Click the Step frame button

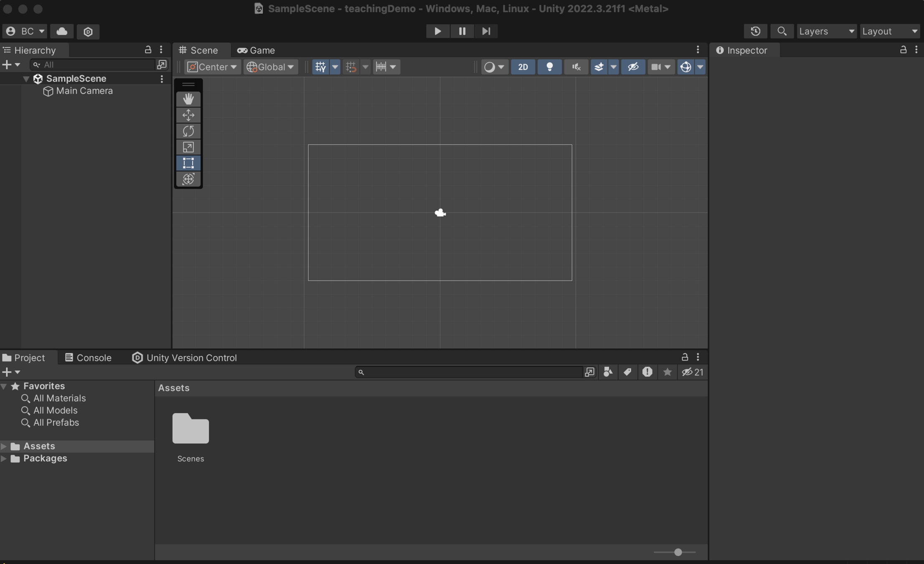[486, 31]
